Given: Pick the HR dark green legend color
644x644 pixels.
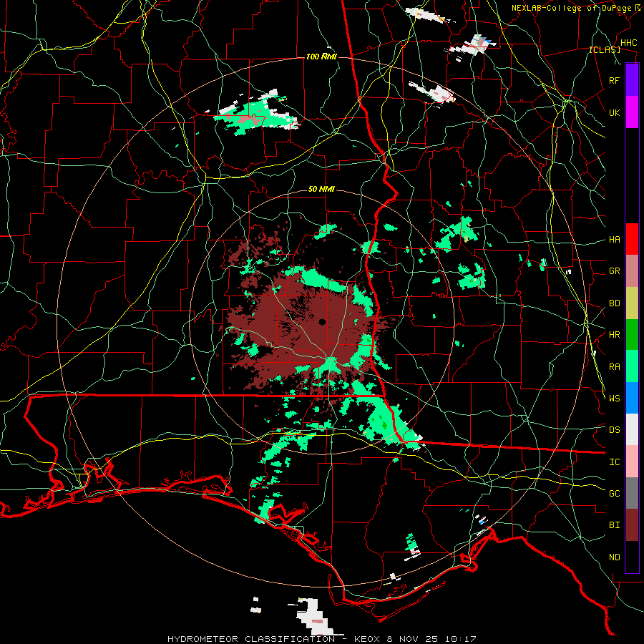Looking at the screenshot, I should coord(632,335).
